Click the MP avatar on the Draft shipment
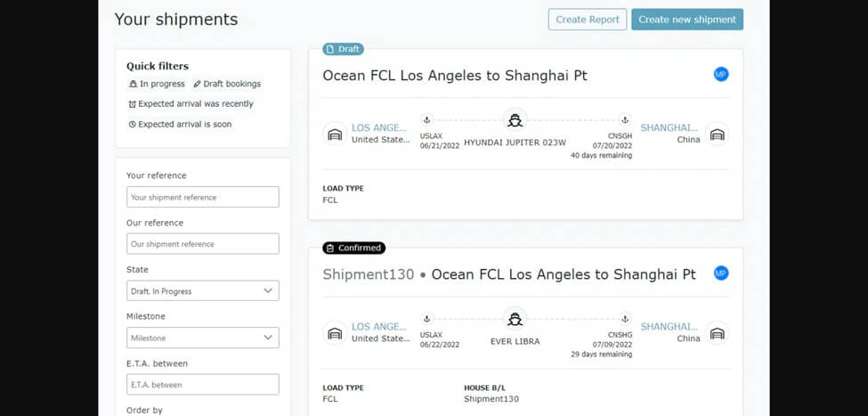The height and width of the screenshot is (416, 868). [721, 75]
